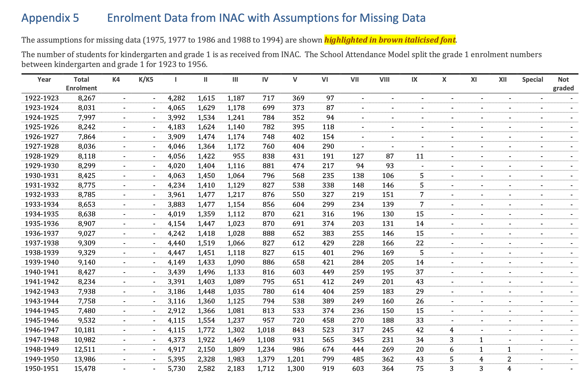Click the K/K5 column header
The image size is (584, 392).
146,79
